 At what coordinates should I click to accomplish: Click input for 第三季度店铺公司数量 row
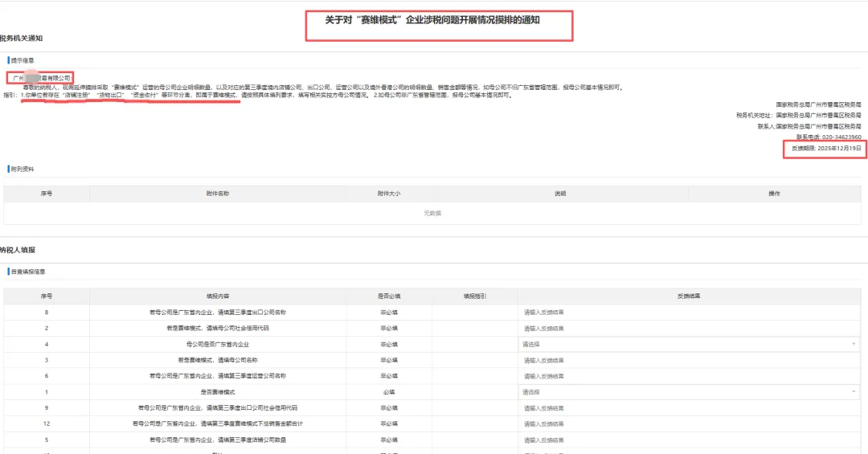[690, 440]
